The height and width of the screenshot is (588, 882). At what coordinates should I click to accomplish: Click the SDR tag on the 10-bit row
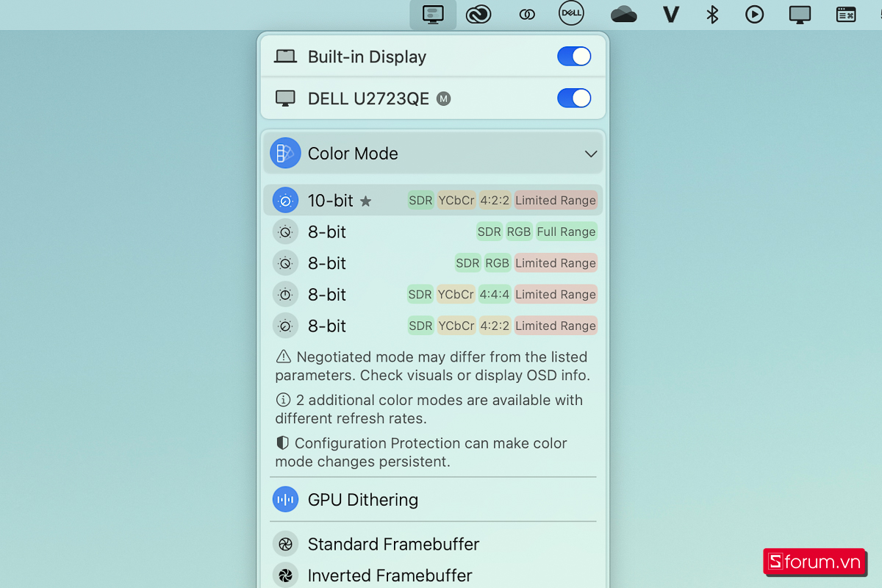point(421,200)
